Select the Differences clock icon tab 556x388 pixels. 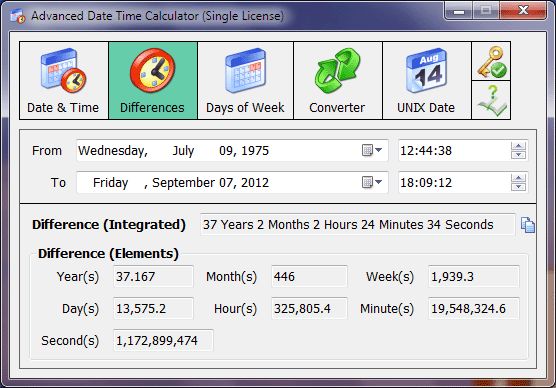(x=153, y=81)
